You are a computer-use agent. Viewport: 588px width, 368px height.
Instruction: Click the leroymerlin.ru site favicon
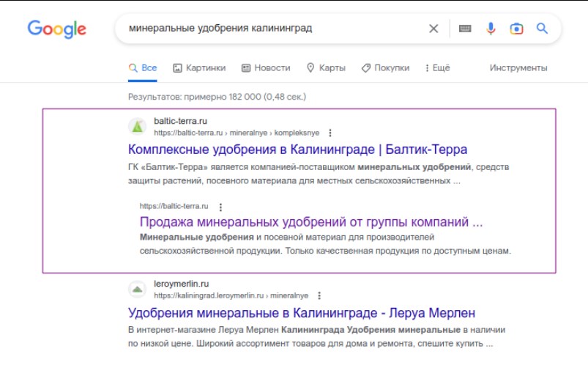point(137,290)
